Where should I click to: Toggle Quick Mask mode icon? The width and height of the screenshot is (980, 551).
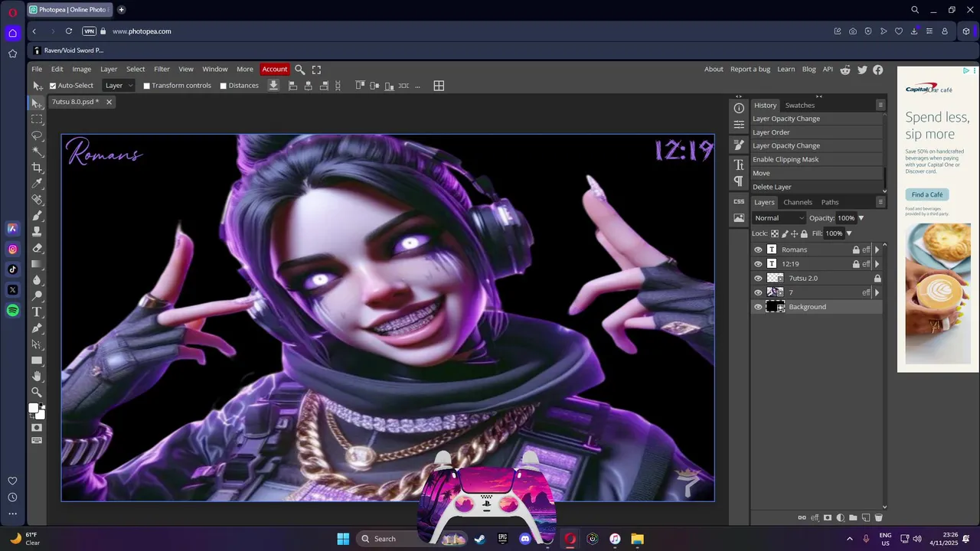(37, 428)
